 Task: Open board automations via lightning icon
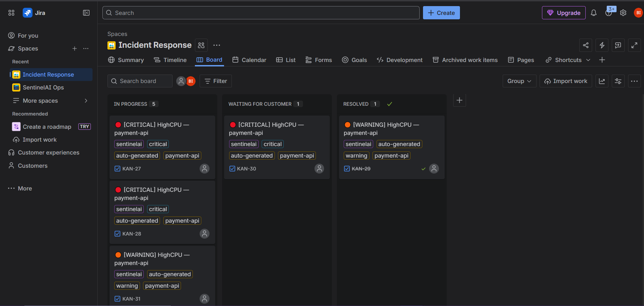pos(602,45)
